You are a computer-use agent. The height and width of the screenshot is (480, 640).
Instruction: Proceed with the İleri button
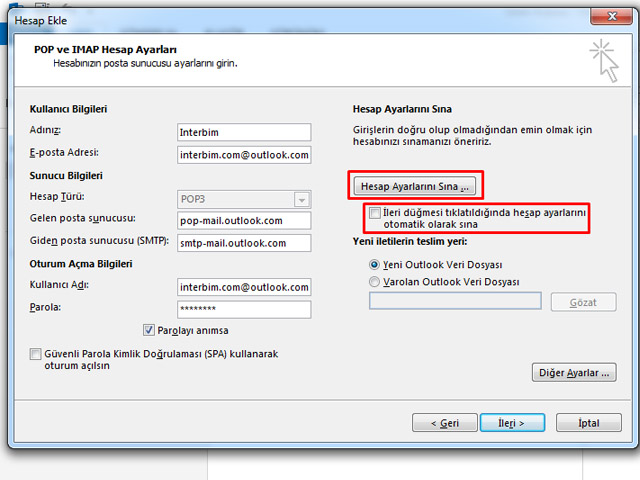pos(511,423)
